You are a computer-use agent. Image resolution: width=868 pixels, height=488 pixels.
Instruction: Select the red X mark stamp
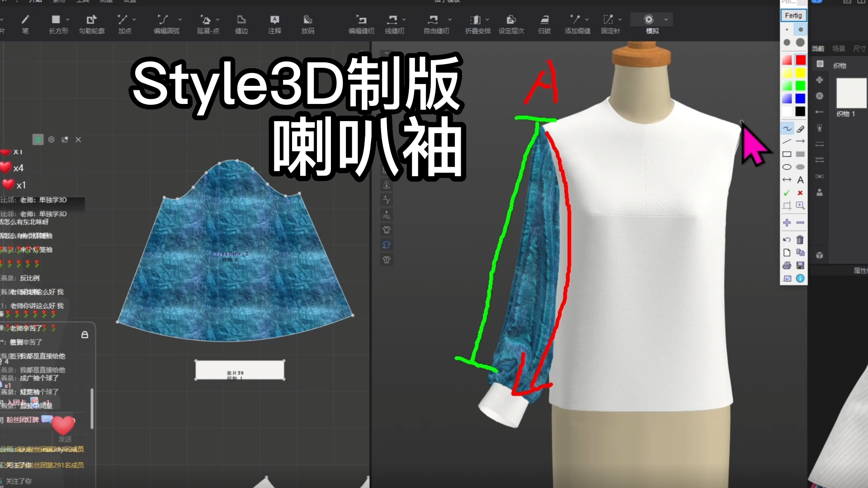point(800,193)
